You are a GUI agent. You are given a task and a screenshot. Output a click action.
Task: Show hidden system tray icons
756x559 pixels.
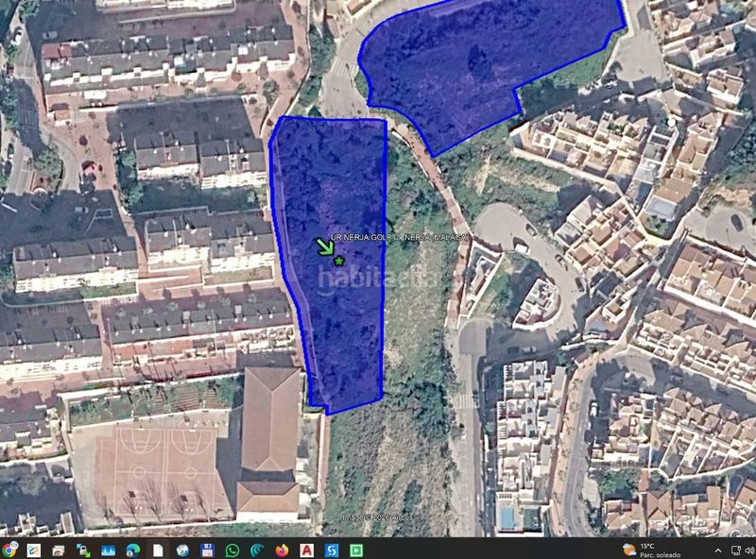pos(718,551)
